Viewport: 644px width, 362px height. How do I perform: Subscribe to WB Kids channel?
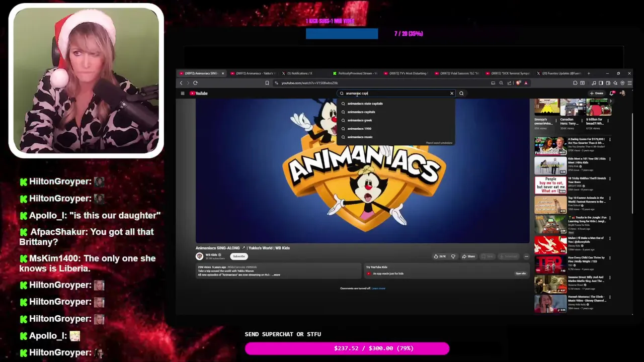[x=239, y=256]
